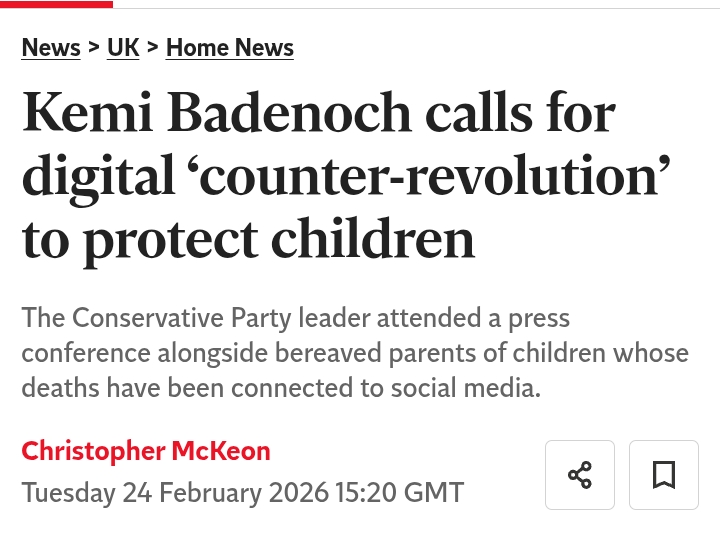Image resolution: width=720 pixels, height=541 pixels.
Task: Click the red reading progress bar
Action: 56,4
